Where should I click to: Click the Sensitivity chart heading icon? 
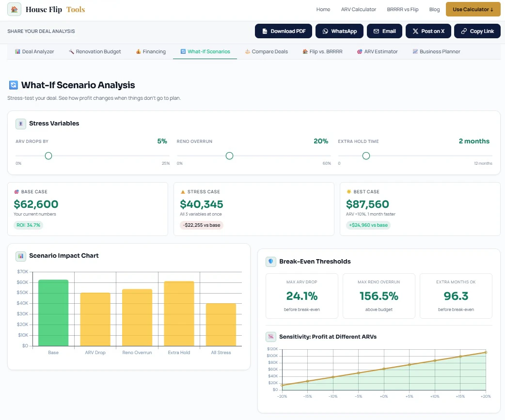(x=271, y=337)
